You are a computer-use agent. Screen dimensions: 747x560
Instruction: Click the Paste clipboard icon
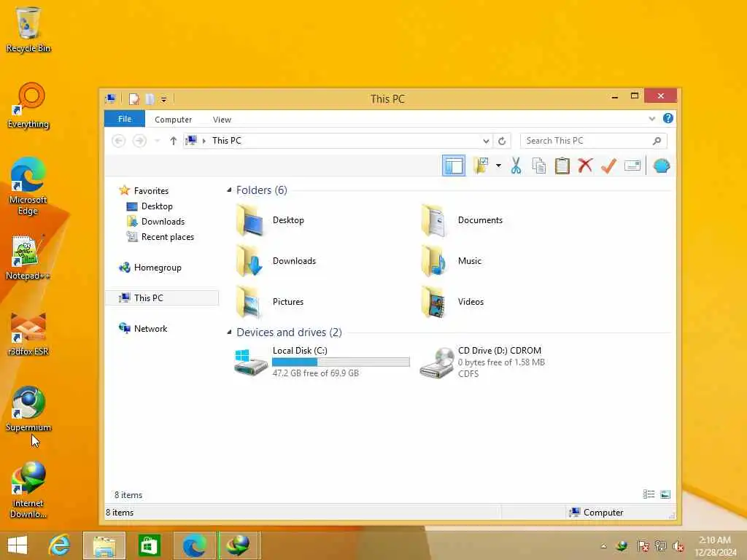[x=562, y=166]
